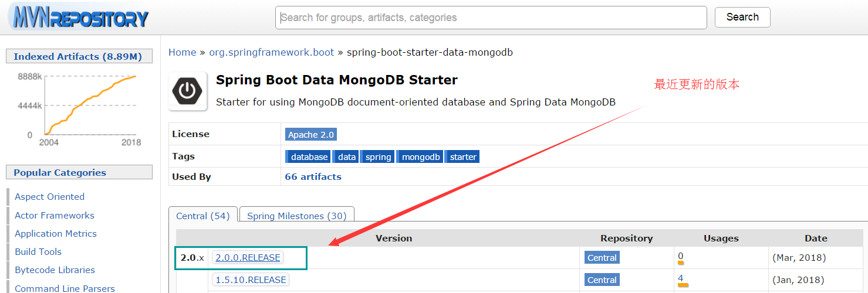Click the Apache 2.0 license badge
The height and width of the screenshot is (293, 868).
point(311,134)
